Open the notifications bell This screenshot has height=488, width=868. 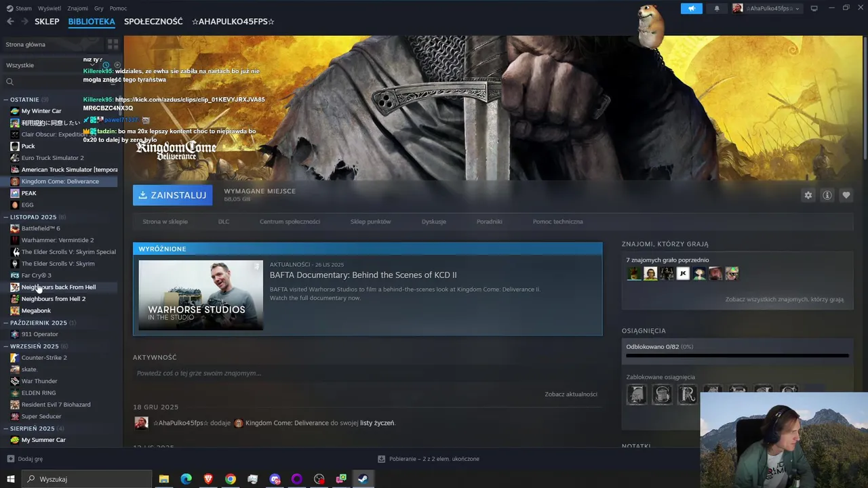click(717, 8)
